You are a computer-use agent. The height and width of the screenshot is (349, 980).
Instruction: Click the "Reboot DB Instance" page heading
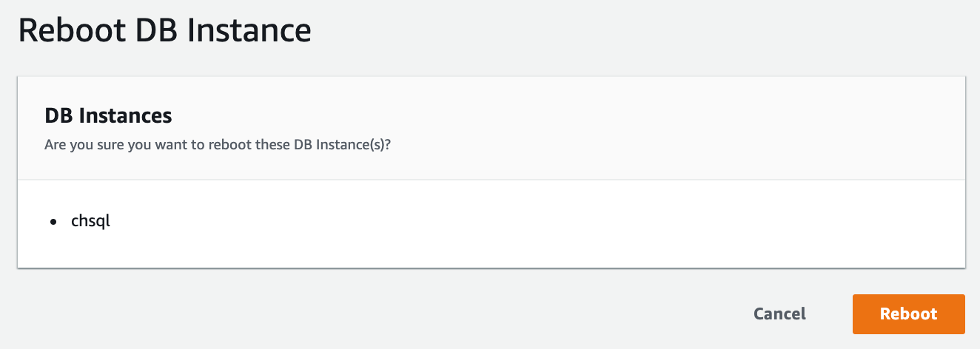(x=164, y=31)
